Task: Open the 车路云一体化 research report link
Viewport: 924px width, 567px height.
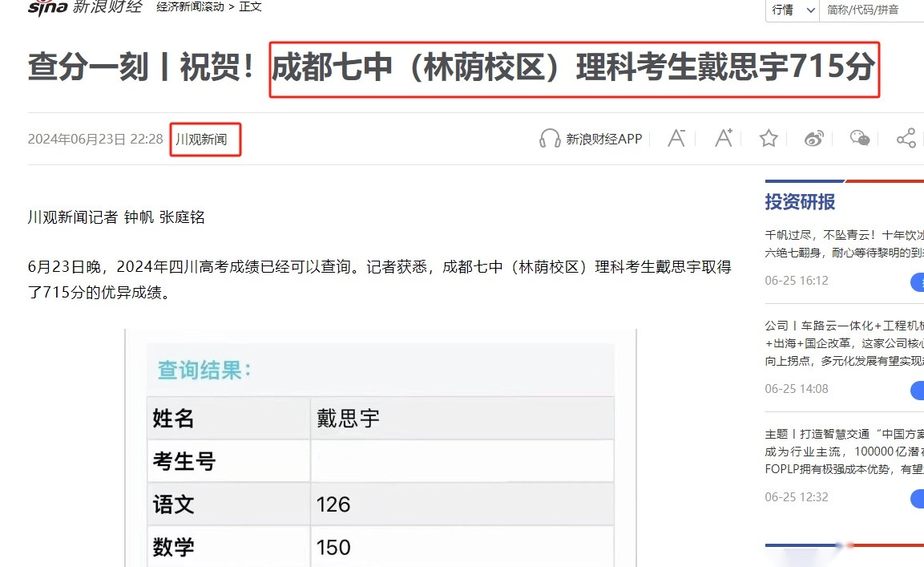Action: pos(843,343)
